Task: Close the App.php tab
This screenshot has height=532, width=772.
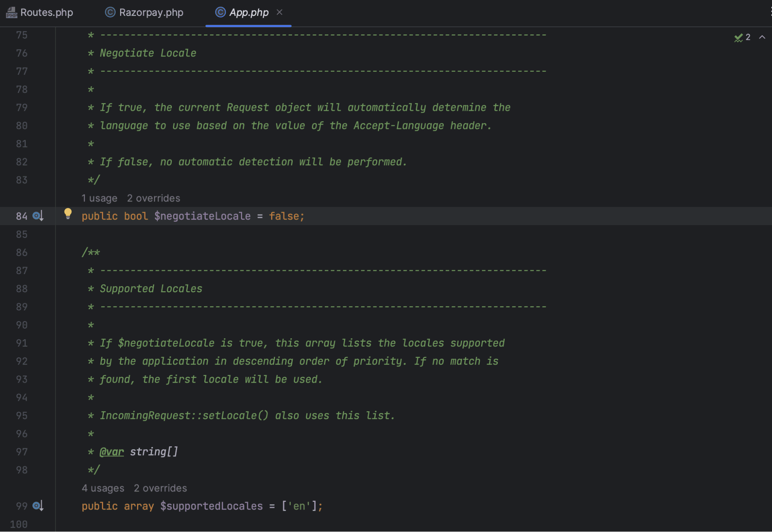Action: (x=280, y=12)
